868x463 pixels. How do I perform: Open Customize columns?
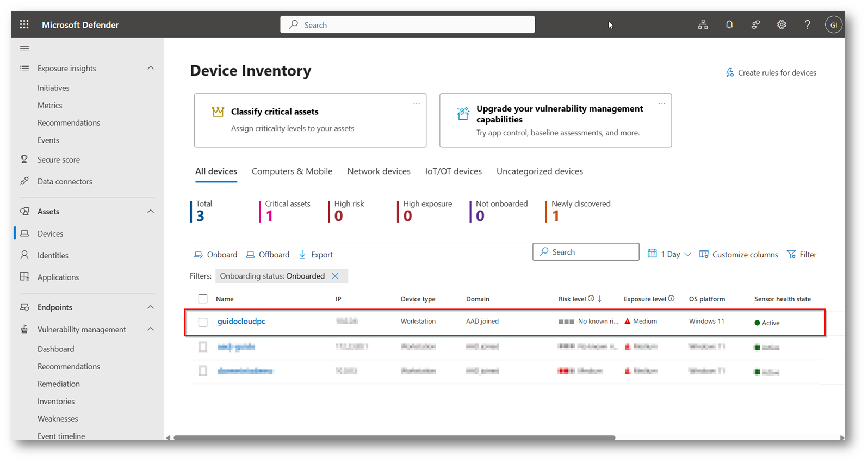pyautogui.click(x=739, y=254)
